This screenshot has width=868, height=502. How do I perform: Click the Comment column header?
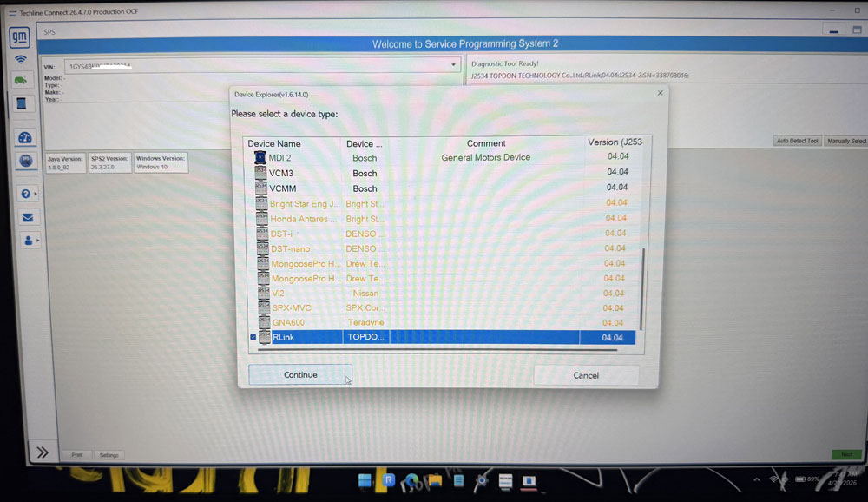(485, 143)
